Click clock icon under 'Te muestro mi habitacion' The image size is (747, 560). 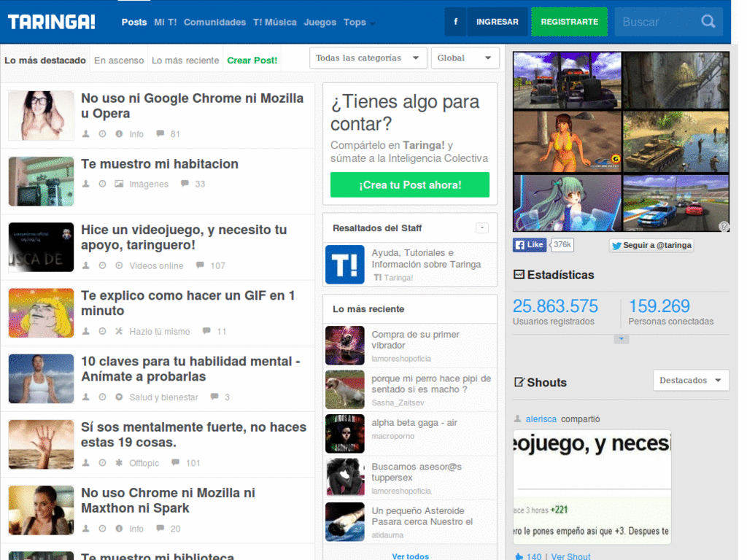pos(102,184)
